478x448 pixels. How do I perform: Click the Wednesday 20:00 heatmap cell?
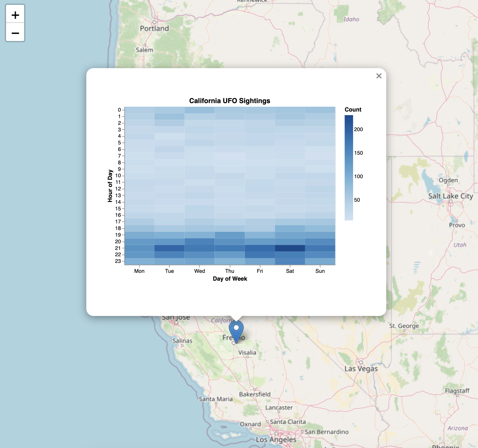click(199, 241)
